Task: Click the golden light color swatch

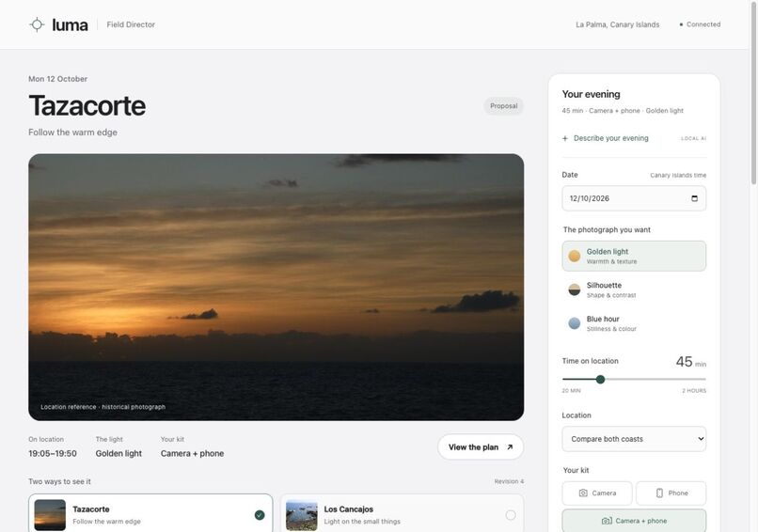Action: [575, 256]
